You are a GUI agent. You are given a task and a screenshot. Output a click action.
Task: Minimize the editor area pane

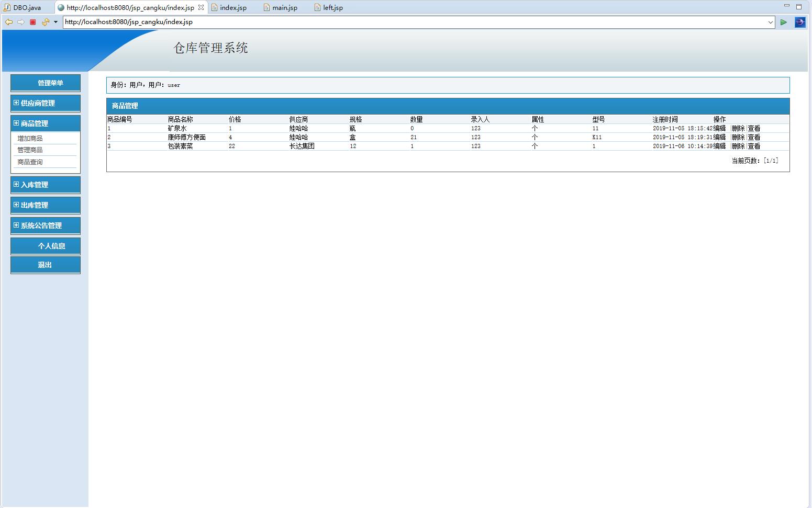pyautogui.click(x=786, y=6)
